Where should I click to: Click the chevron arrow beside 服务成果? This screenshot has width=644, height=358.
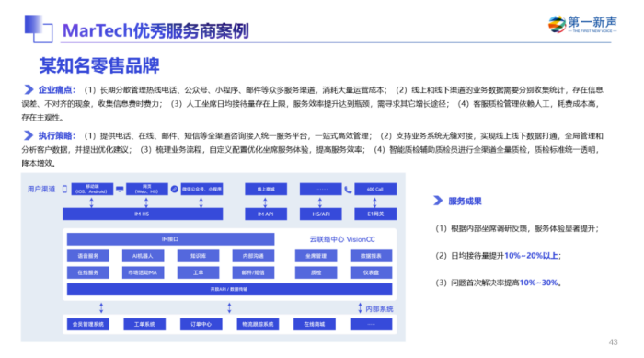point(438,201)
